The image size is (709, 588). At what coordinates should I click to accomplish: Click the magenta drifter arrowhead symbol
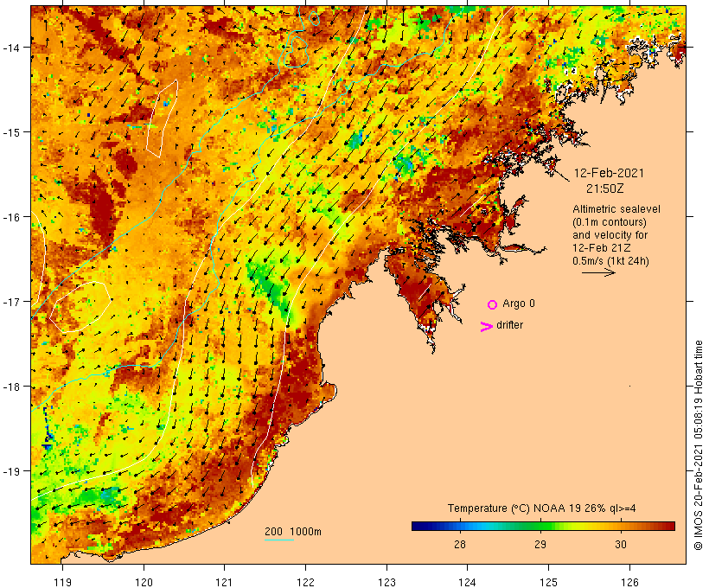(x=486, y=327)
